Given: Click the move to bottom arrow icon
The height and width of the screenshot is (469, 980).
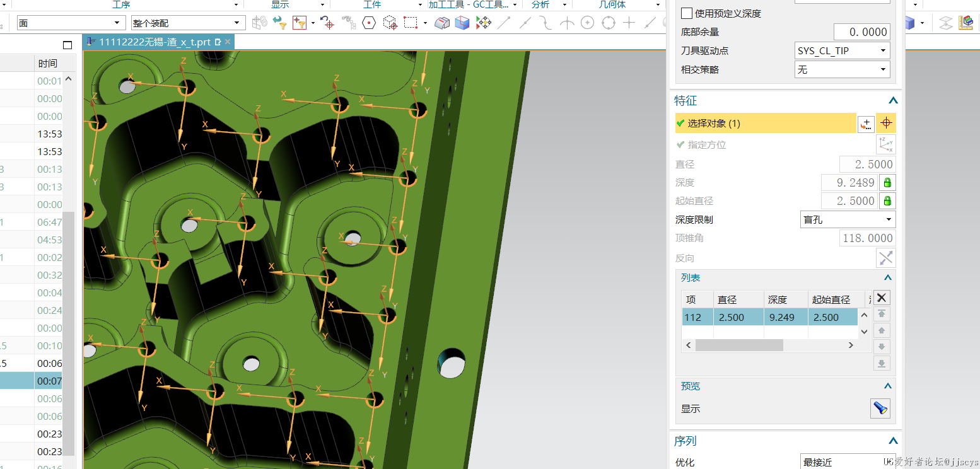Looking at the screenshot, I should pos(882,363).
